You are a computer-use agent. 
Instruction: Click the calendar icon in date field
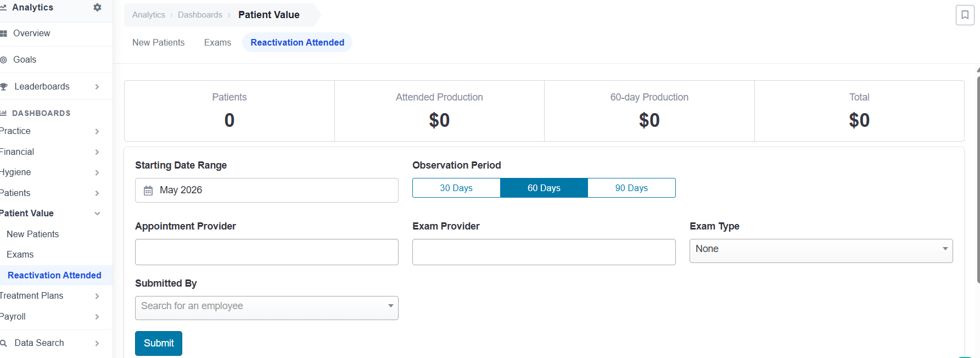point(148,191)
